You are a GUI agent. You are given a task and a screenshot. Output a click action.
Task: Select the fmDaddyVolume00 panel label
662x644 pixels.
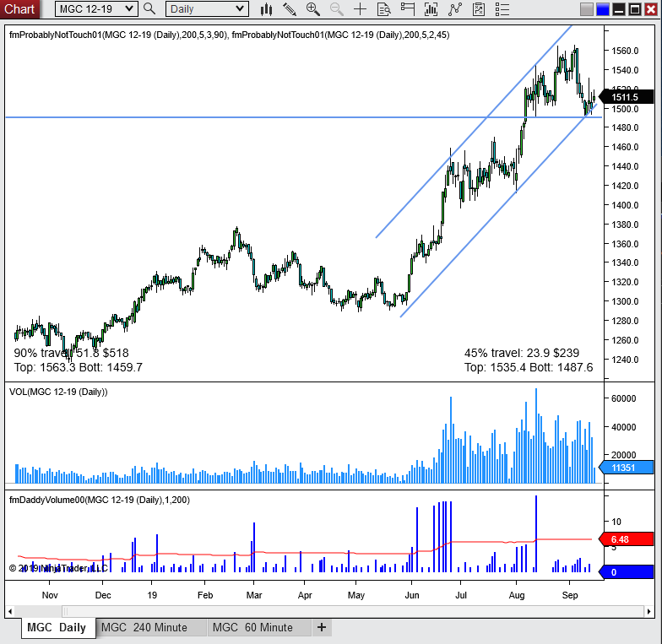100,500
